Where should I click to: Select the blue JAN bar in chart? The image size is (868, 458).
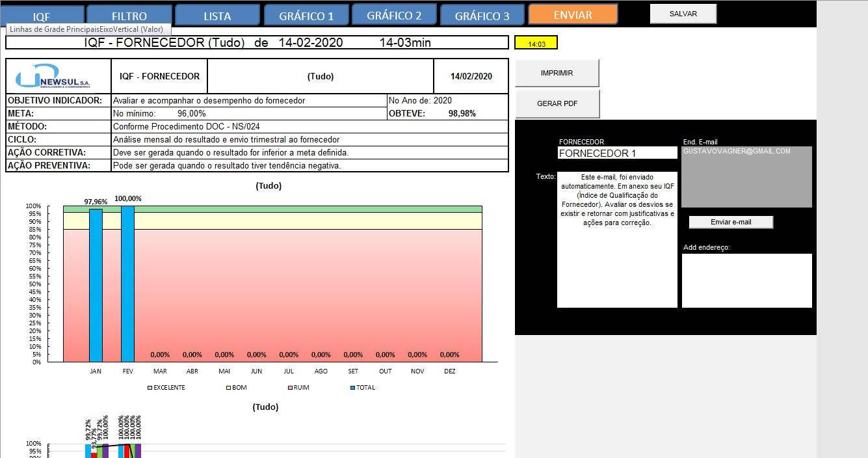click(x=96, y=285)
